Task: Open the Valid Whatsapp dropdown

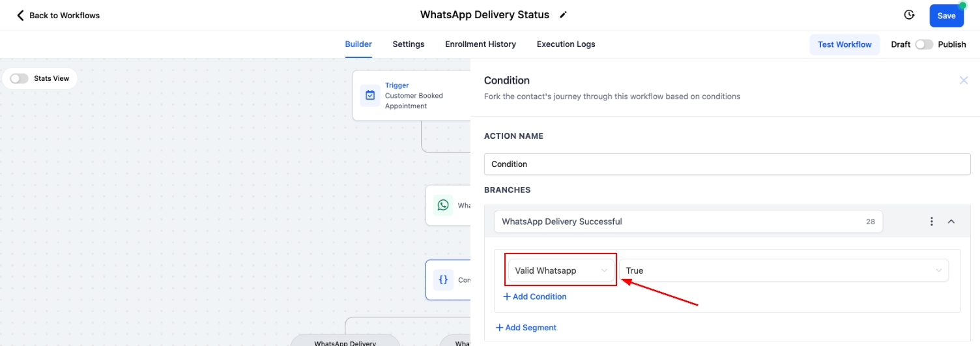Action: pyautogui.click(x=562, y=270)
